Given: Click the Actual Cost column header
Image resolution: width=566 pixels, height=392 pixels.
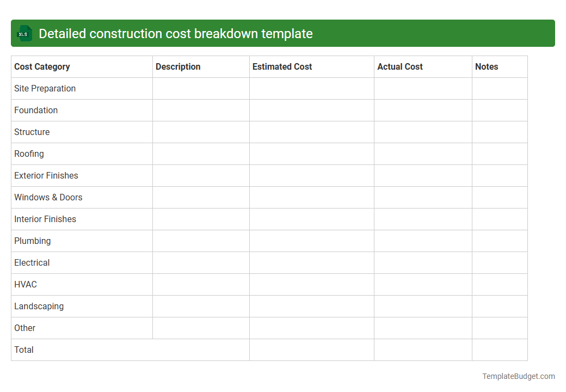Looking at the screenshot, I should click(x=400, y=66).
